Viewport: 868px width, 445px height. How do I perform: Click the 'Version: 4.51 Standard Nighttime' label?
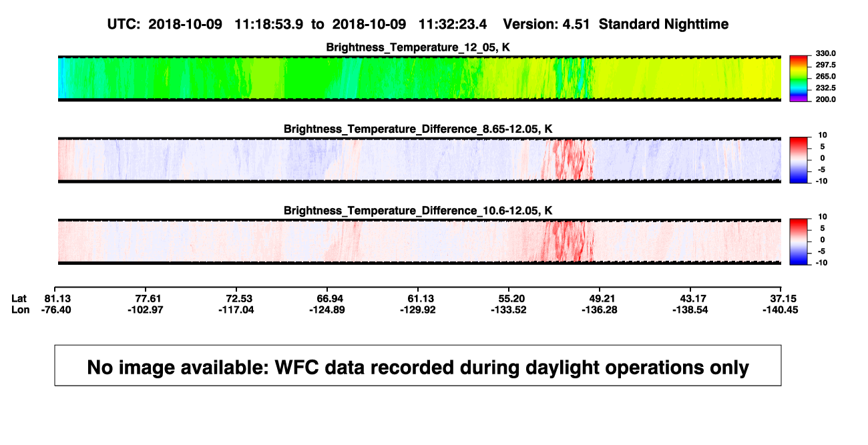616,24
